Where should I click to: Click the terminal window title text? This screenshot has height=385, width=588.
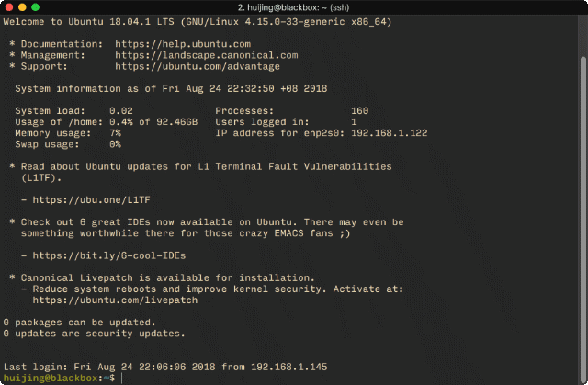pyautogui.click(x=293, y=7)
